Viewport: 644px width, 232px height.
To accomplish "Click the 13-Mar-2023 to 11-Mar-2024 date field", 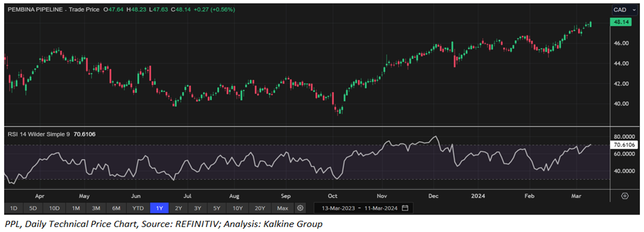I will pyautogui.click(x=359, y=208).
